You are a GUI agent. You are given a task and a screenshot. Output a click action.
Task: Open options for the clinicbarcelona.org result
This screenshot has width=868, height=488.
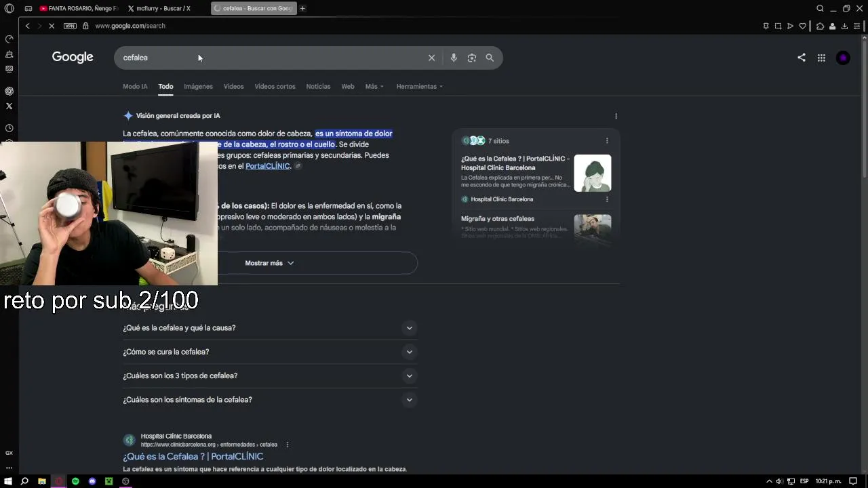[288, 445]
